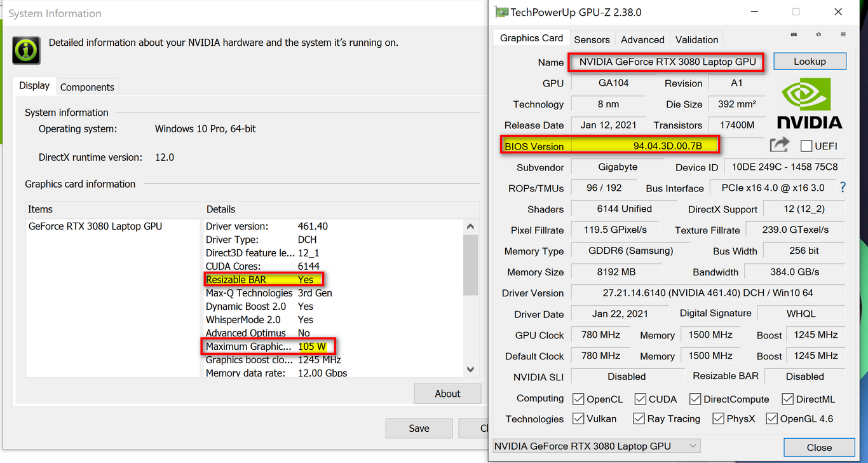Click the bus interface question mark icon
The width and height of the screenshot is (868, 463).
coord(843,188)
